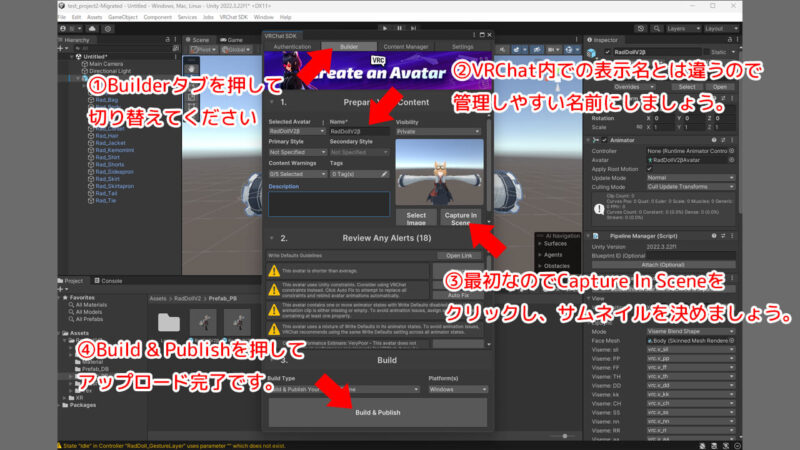800x450 pixels.
Task: Click the Project panel add plus button
Action: click(x=61, y=289)
